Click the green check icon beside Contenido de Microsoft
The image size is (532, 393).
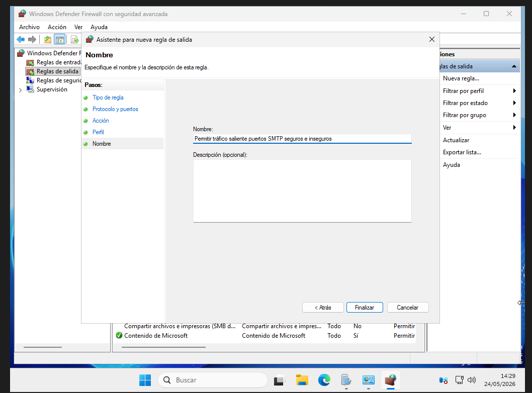[x=119, y=335]
